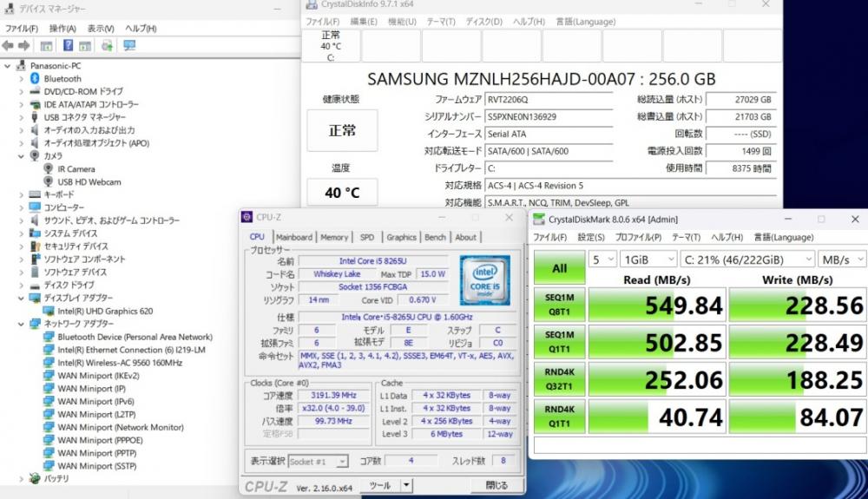This screenshot has width=868, height=499.
Task: Select Intel(R) Ethernet Connection I219-LM adapter
Action: pyautogui.click(x=131, y=350)
